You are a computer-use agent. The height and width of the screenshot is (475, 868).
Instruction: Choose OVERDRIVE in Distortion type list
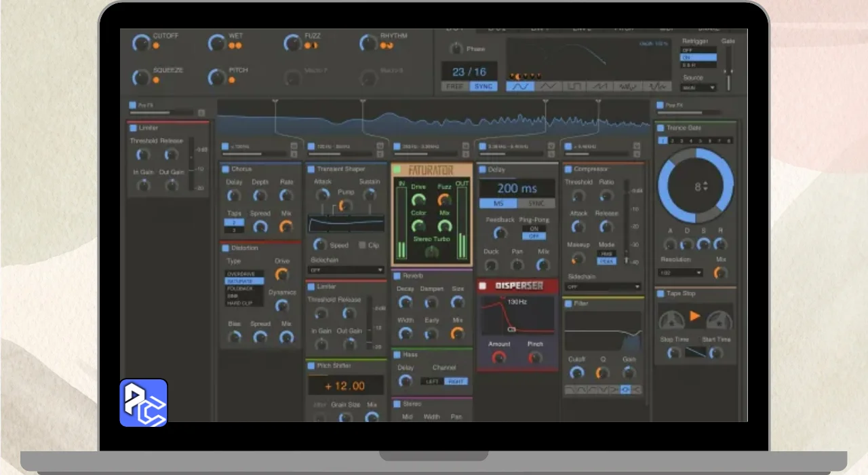click(x=244, y=274)
